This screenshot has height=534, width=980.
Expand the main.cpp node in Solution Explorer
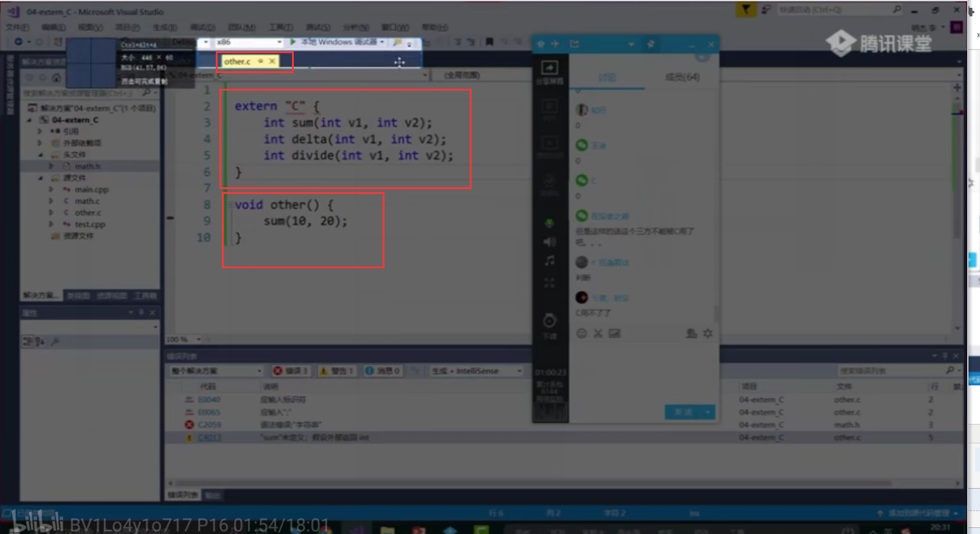tap(51, 189)
